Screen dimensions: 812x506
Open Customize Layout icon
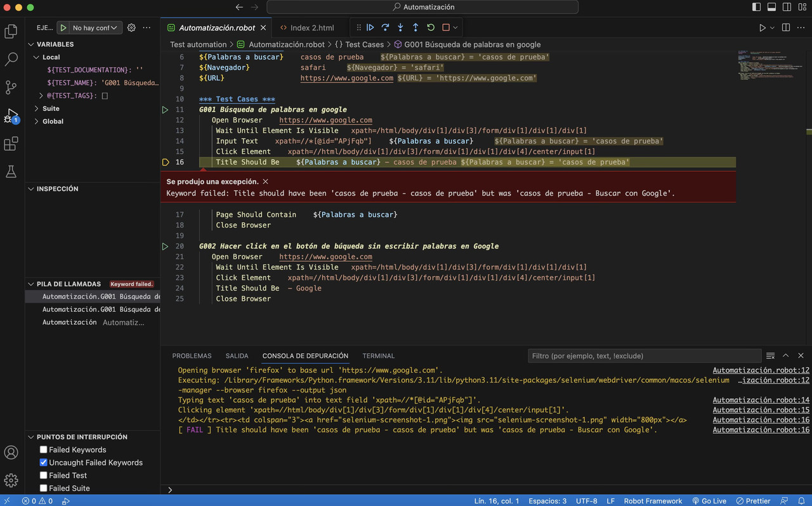pos(802,7)
